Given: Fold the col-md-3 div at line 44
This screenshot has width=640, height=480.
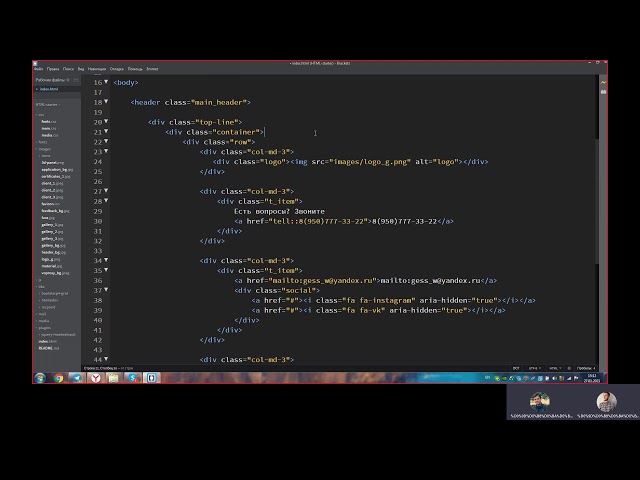Looking at the screenshot, I should point(106,359).
